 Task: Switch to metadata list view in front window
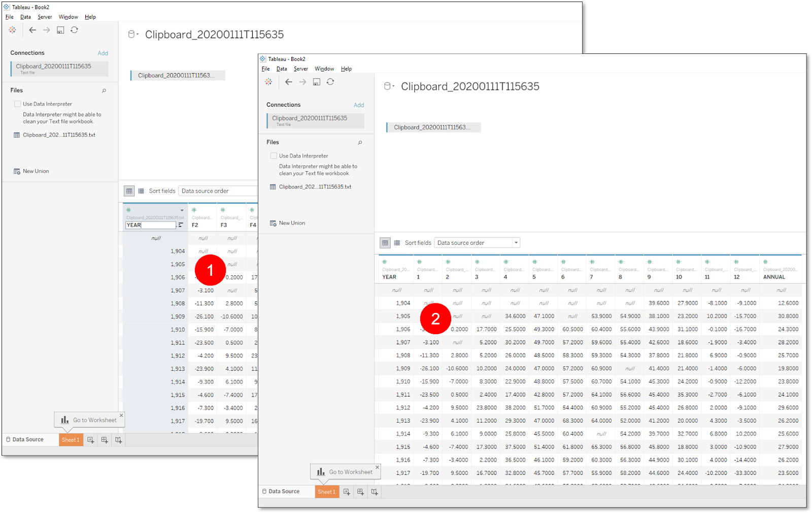tap(397, 243)
